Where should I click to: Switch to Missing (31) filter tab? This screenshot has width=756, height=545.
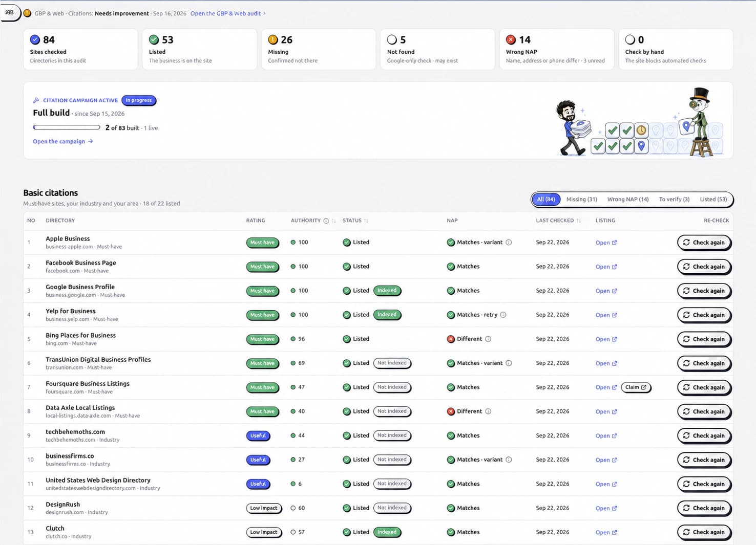[582, 199]
